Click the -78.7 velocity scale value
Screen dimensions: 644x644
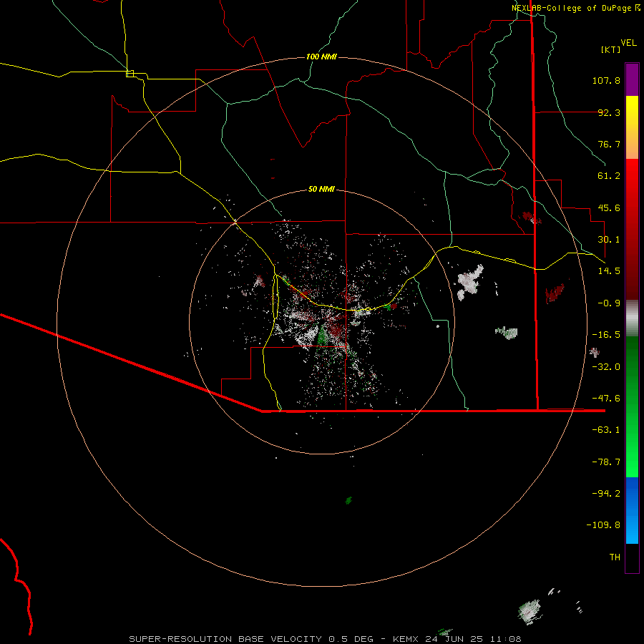pos(606,462)
